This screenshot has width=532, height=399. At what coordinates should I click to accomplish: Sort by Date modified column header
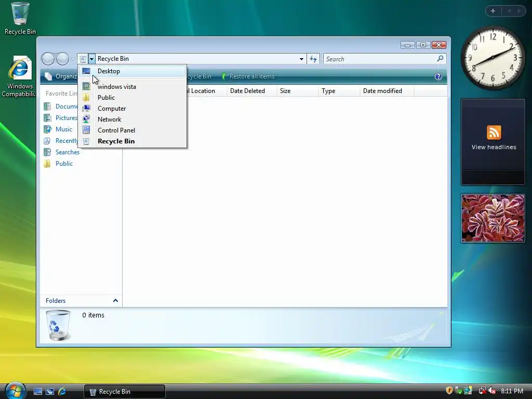(x=387, y=91)
